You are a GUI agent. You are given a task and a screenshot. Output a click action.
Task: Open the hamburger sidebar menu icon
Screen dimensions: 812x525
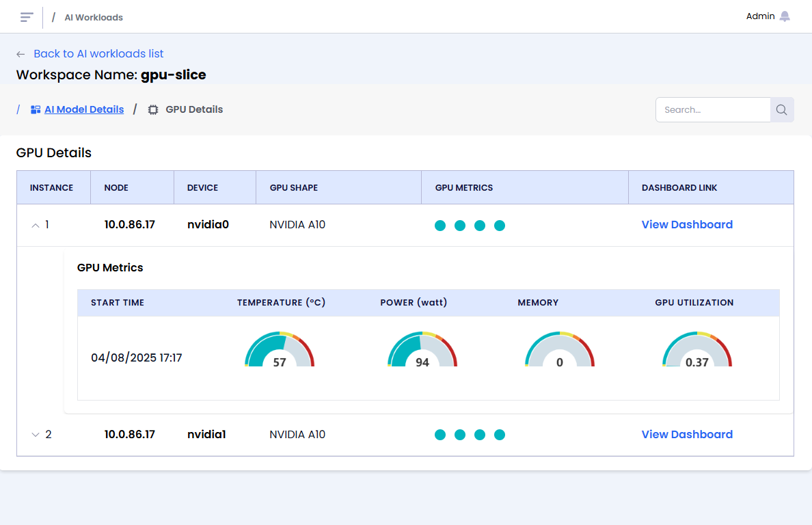27,17
